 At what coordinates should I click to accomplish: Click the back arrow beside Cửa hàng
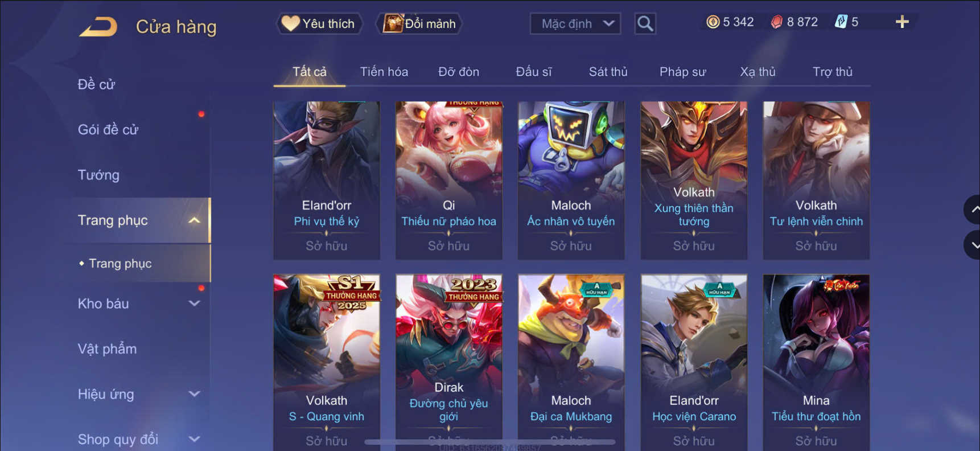click(x=98, y=27)
